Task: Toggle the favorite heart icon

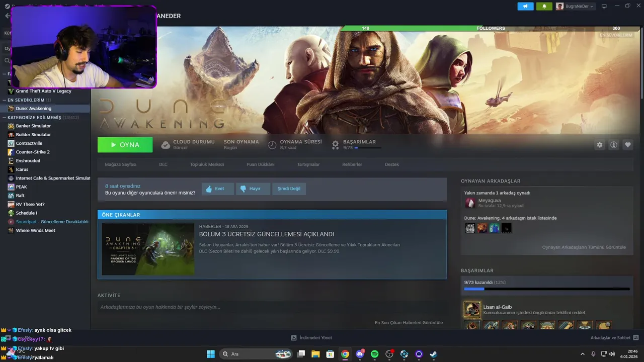Action: [x=627, y=145]
